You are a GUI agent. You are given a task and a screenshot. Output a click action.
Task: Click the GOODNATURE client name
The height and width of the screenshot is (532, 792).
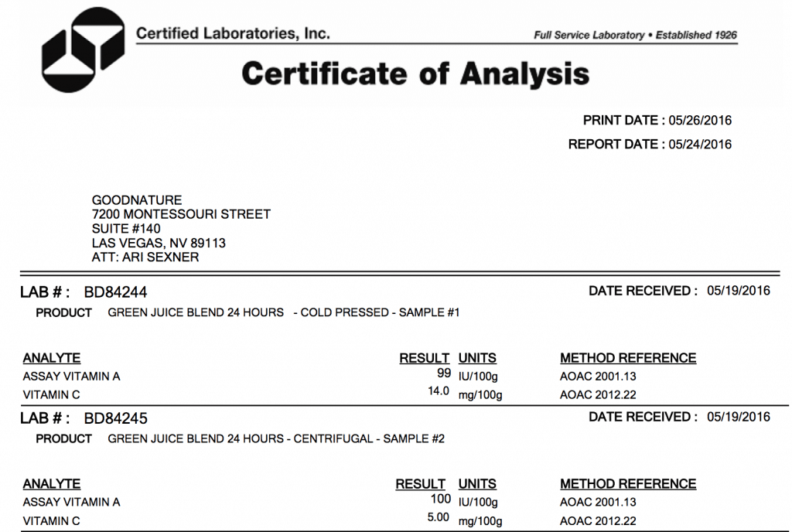[x=137, y=199]
